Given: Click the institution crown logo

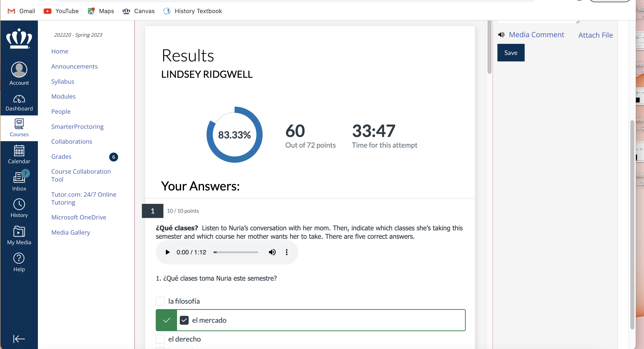Looking at the screenshot, I should (x=19, y=39).
